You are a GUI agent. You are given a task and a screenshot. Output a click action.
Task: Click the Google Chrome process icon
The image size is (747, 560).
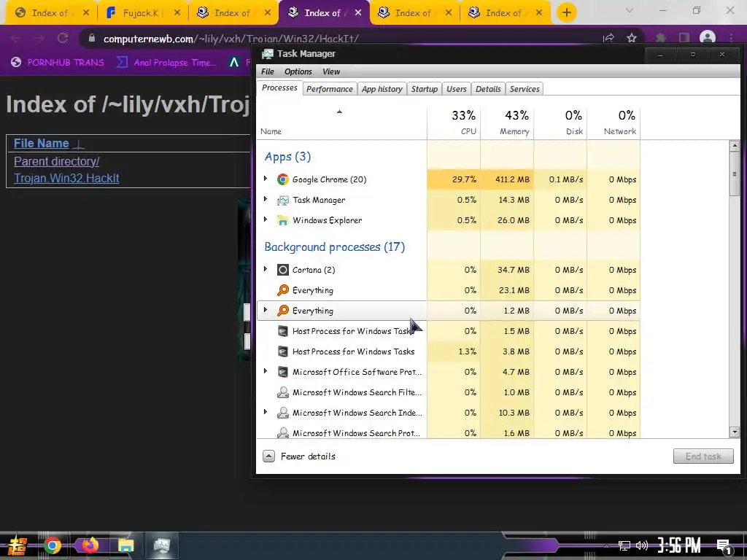pos(282,179)
